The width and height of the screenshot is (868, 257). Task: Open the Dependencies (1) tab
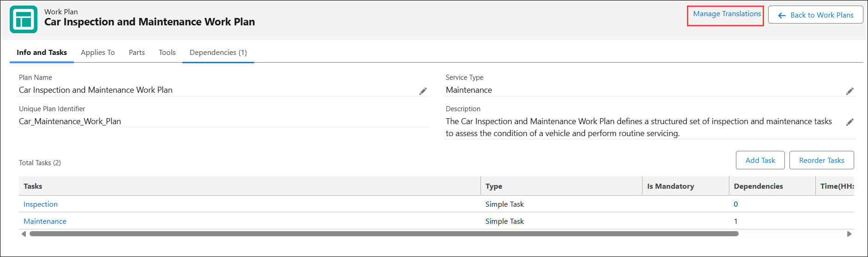pyautogui.click(x=218, y=53)
